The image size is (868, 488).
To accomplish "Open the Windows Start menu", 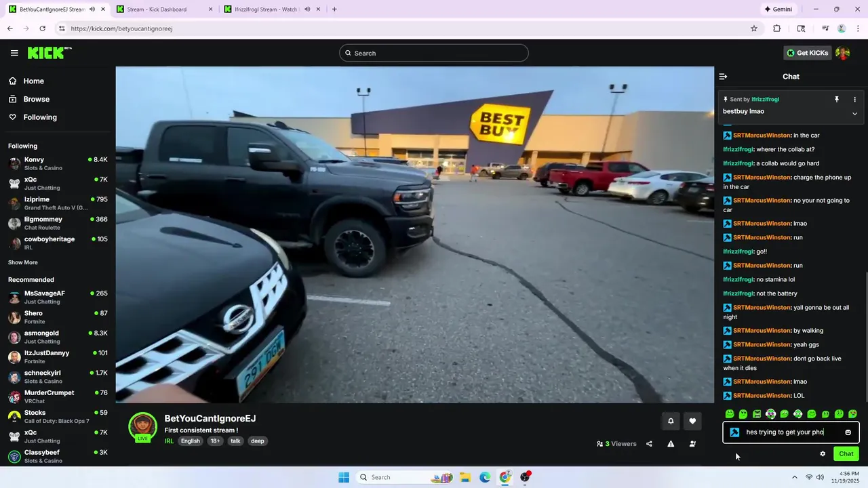I will (344, 477).
